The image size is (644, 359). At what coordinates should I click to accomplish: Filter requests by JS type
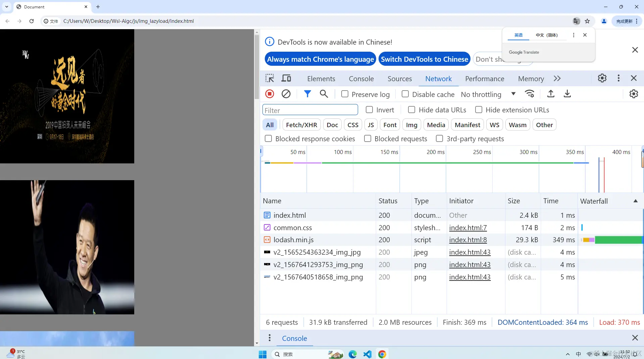coord(370,125)
